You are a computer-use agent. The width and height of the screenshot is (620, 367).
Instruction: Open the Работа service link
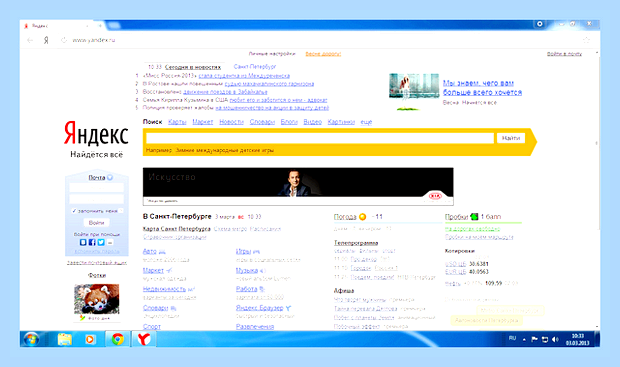pyautogui.click(x=246, y=289)
